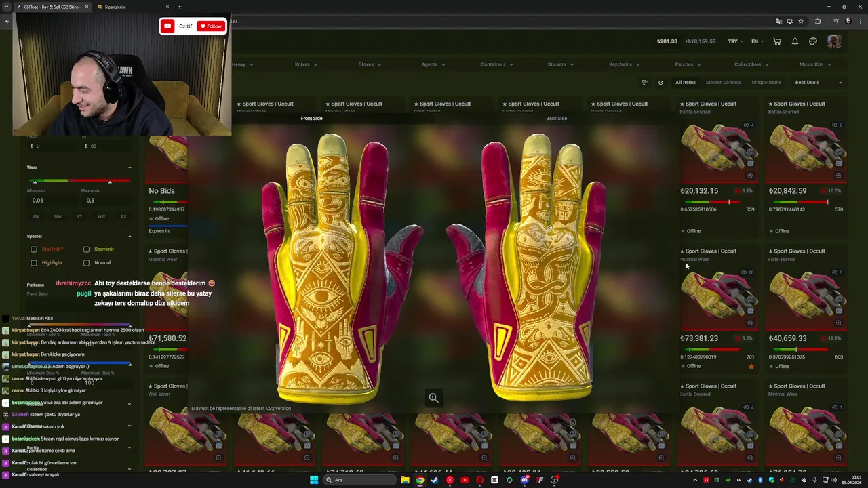
Task: Expand the Knives category menu
Action: pos(306,64)
